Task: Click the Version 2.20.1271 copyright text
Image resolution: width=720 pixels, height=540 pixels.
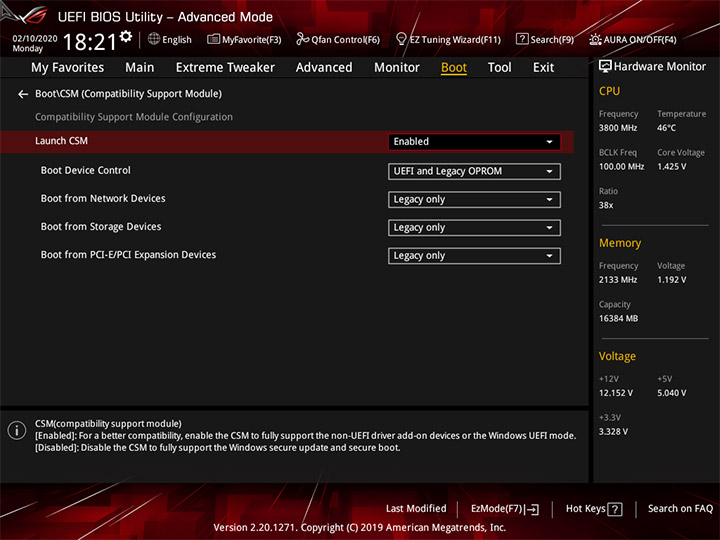Action: coord(360,528)
